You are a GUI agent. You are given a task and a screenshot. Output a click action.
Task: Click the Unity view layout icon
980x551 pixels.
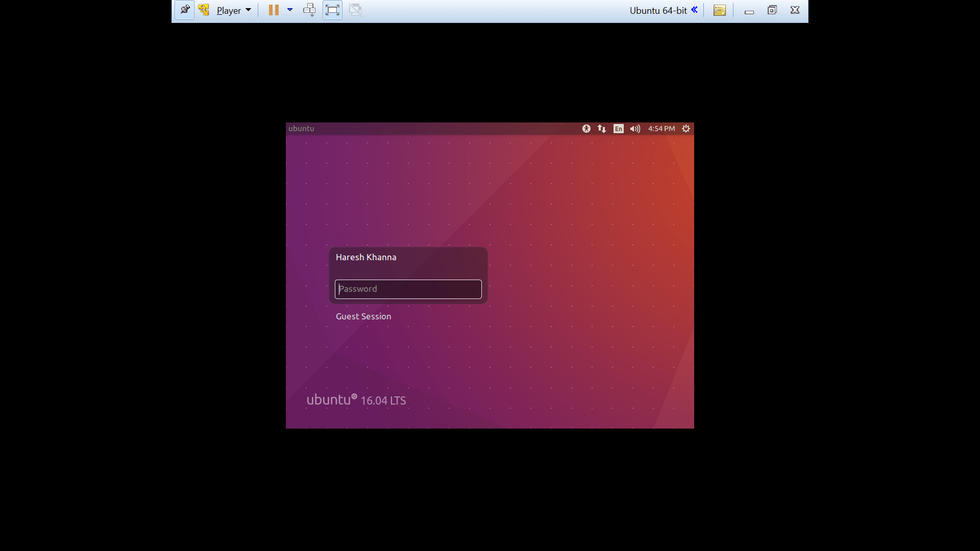tap(309, 10)
